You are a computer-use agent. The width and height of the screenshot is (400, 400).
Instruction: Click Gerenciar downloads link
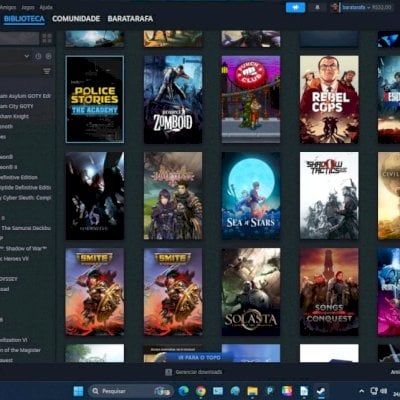(199, 372)
